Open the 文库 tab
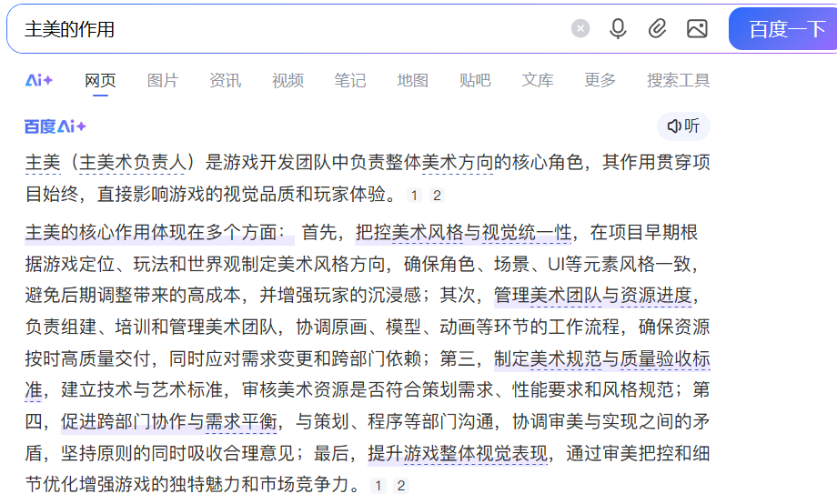The height and width of the screenshot is (504, 837). pyautogui.click(x=538, y=80)
